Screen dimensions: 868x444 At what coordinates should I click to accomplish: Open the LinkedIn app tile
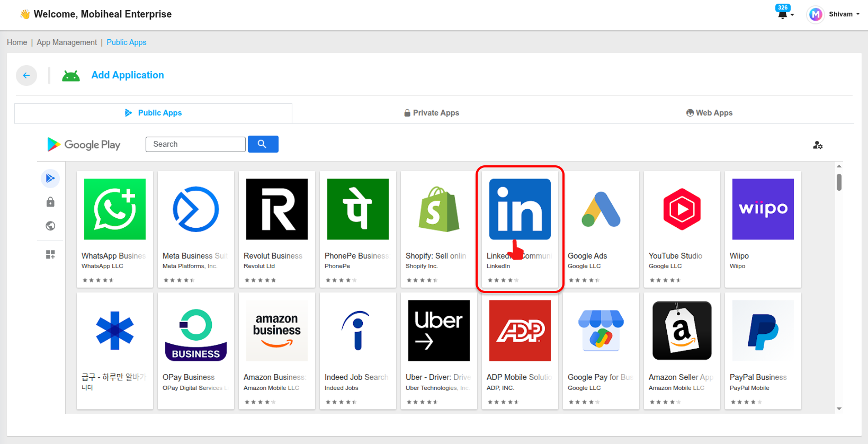pyautogui.click(x=520, y=229)
